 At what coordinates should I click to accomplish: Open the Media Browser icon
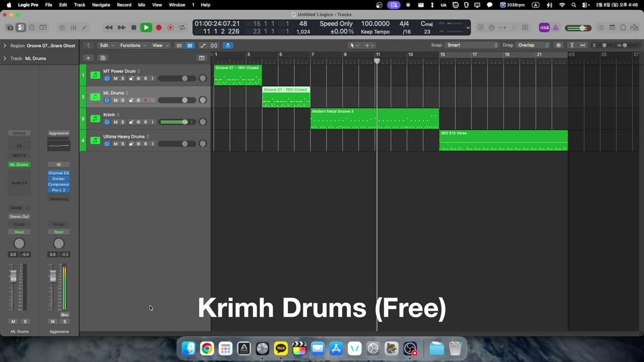tap(634, 28)
